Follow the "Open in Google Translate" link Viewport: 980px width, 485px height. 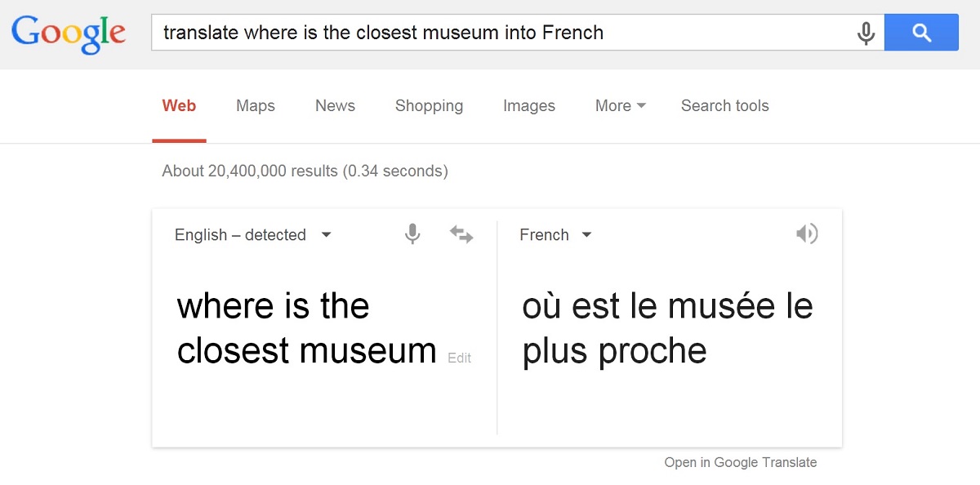[740, 462]
